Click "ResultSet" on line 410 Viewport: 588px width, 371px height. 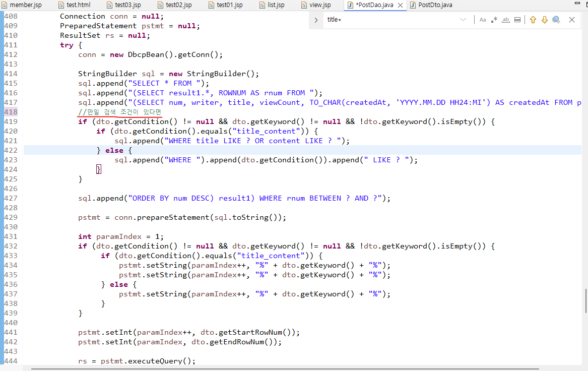point(80,35)
